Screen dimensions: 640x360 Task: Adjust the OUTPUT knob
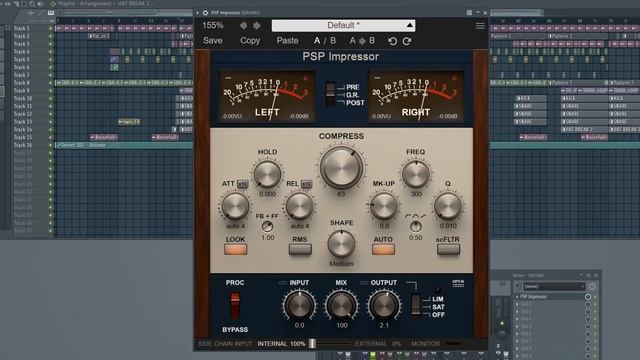pos(384,305)
